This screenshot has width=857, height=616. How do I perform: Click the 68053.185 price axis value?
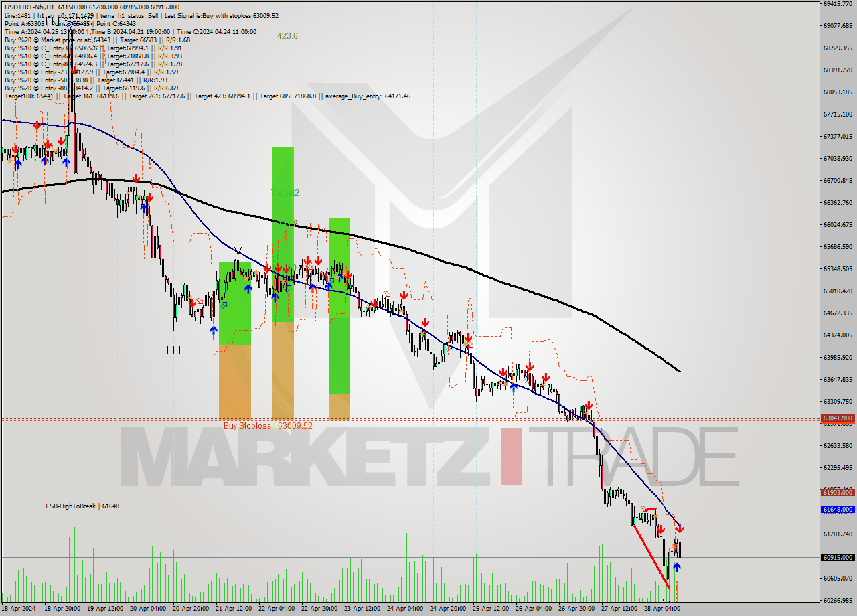(838, 92)
